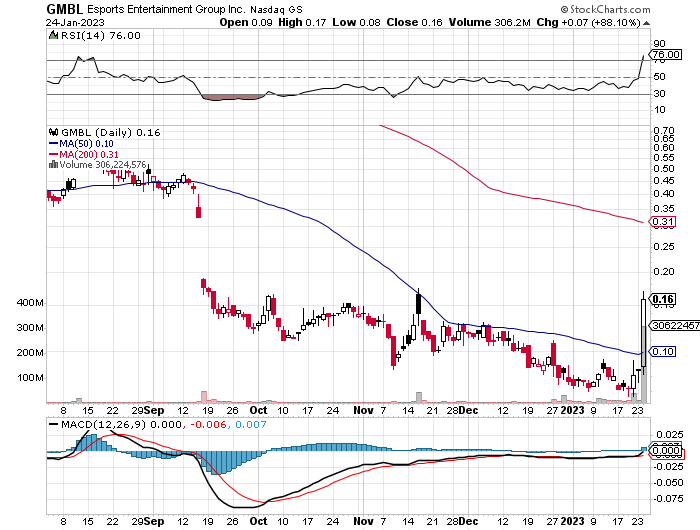Click the shaded RSI oversold region near late September

click(x=232, y=97)
